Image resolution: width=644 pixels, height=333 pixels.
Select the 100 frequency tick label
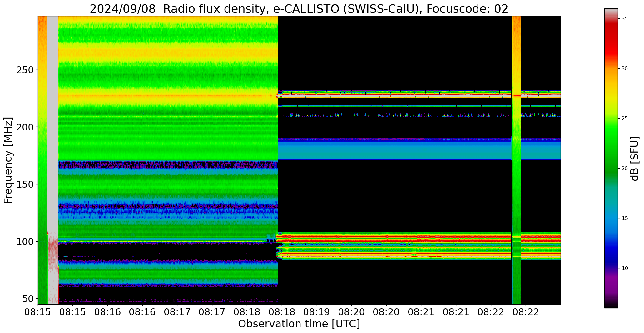(x=25, y=242)
